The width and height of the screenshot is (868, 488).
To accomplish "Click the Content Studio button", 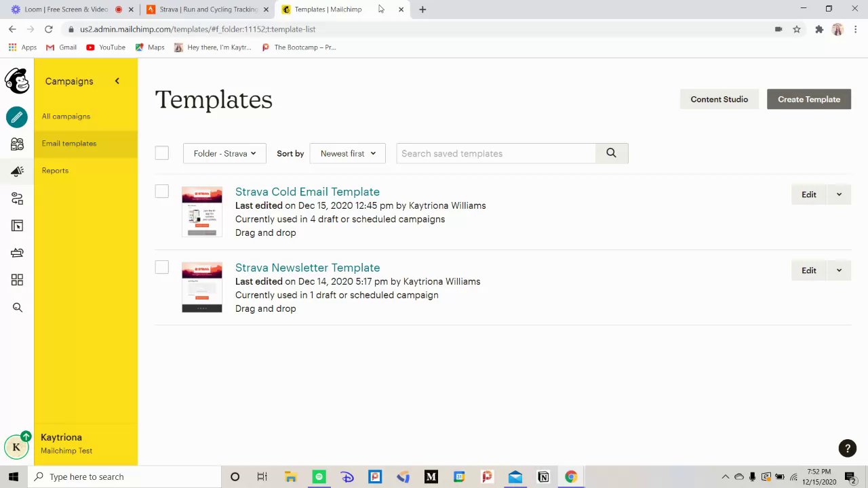I will 719,99.
